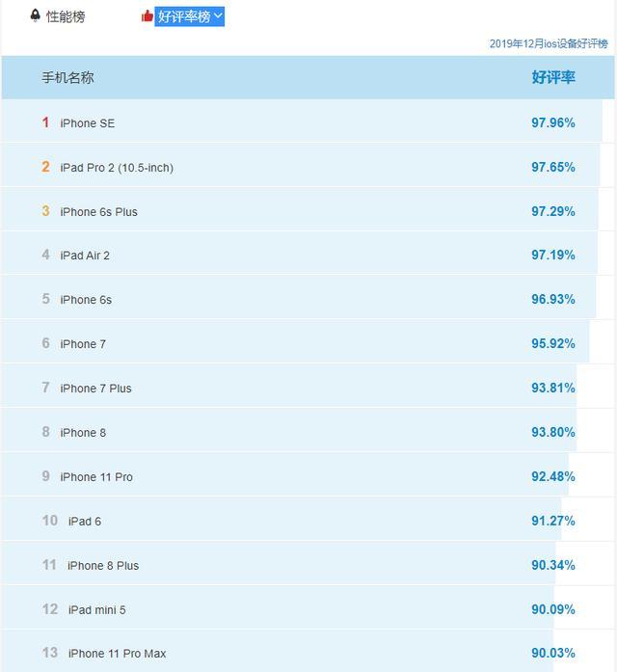Sort by the 好评率 column header
Viewport: 617px width, 672px height.
click(x=553, y=77)
